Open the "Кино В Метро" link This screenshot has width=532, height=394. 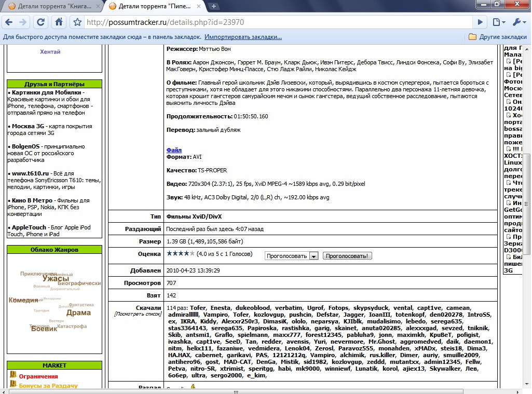[32, 200]
